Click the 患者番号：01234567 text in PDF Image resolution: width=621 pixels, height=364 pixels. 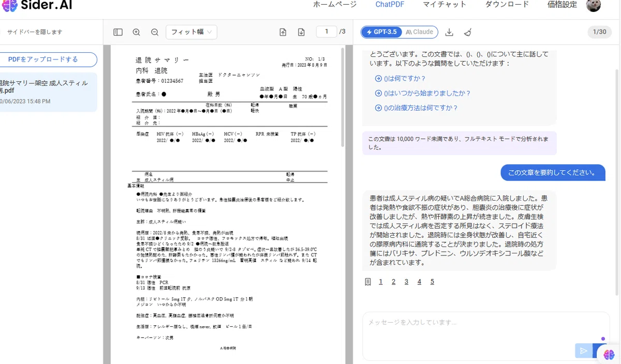click(x=159, y=81)
